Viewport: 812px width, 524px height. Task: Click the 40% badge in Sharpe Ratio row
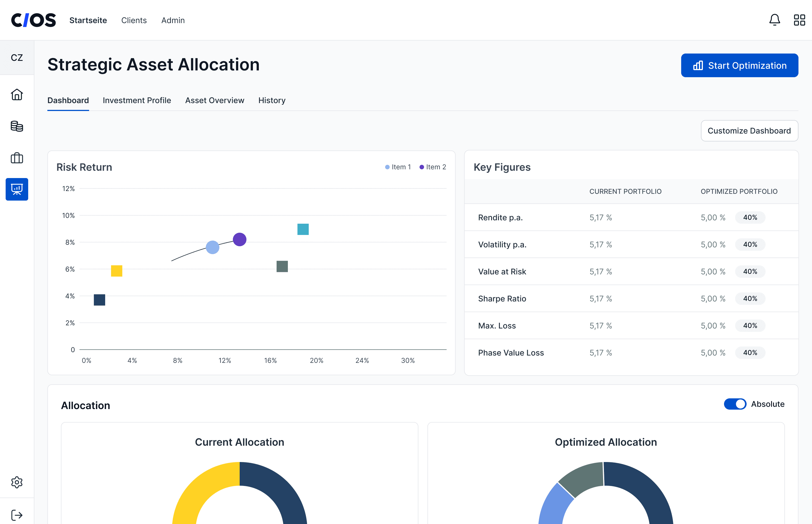click(x=750, y=299)
